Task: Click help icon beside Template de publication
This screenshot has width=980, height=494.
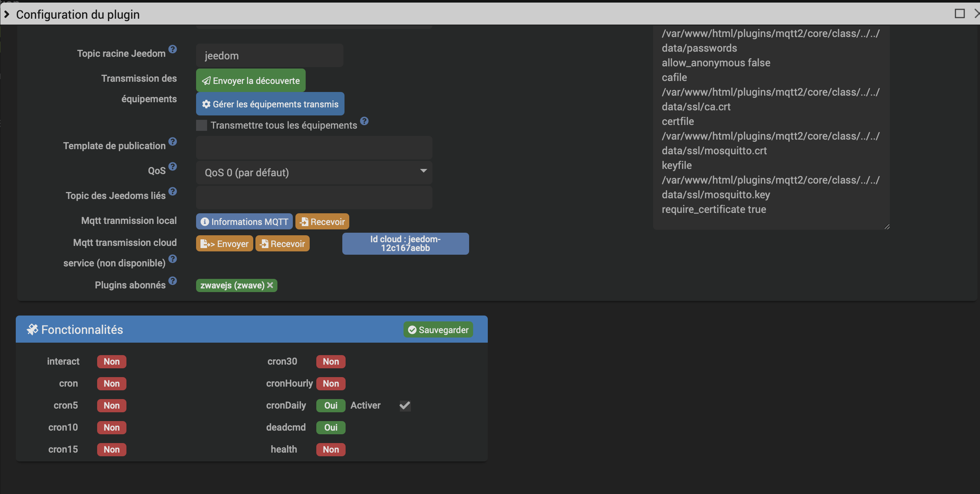Action: tap(173, 141)
